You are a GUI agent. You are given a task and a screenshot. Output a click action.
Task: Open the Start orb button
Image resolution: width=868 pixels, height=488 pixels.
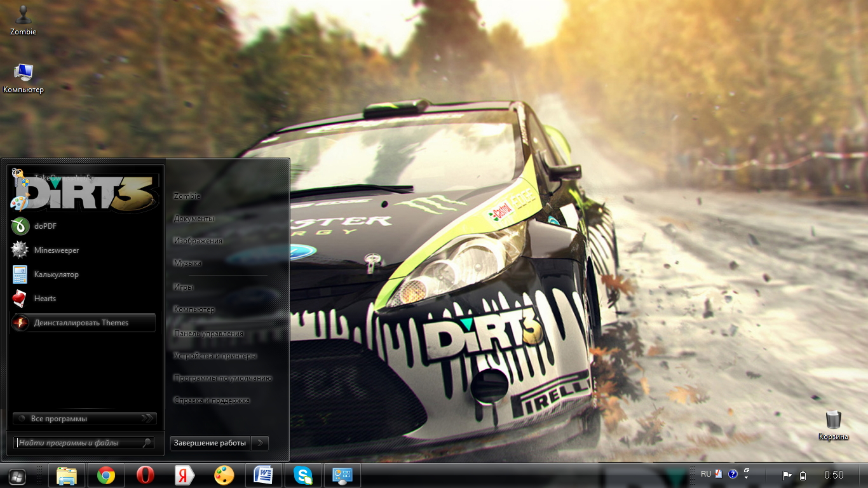tap(17, 476)
